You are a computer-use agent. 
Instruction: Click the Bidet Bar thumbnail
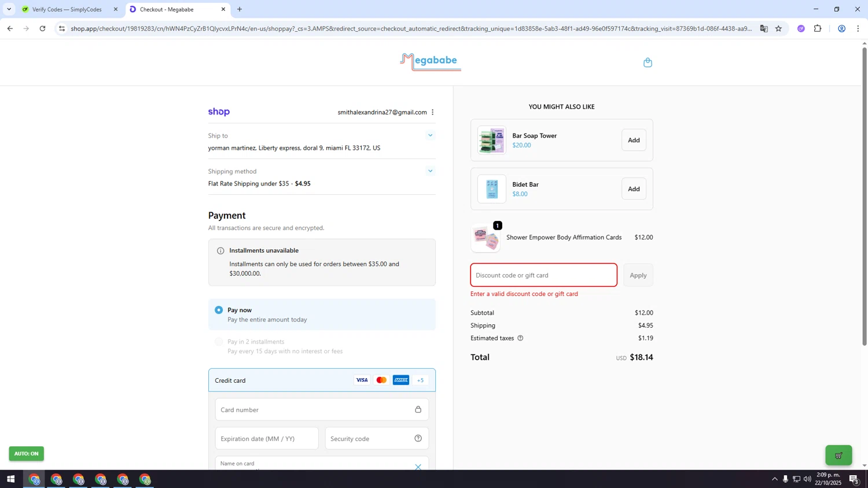[491, 189]
